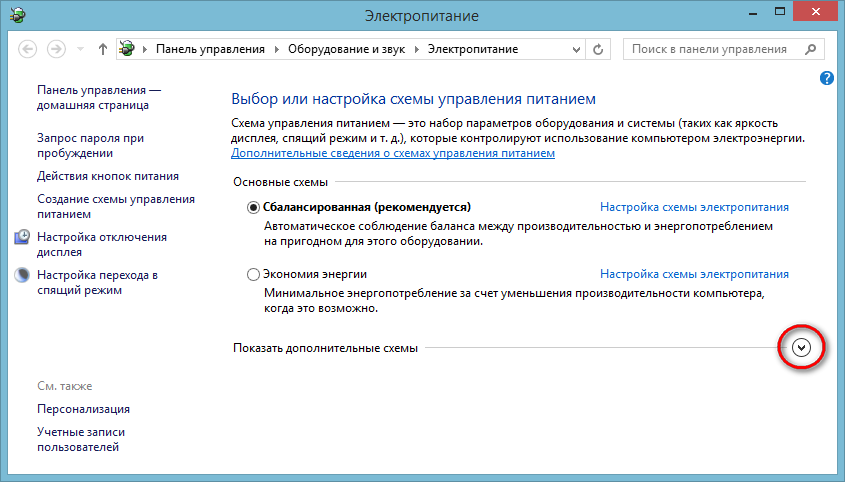Click the См. также label
Image resolution: width=845 pixels, height=482 pixels.
pyautogui.click(x=65, y=386)
